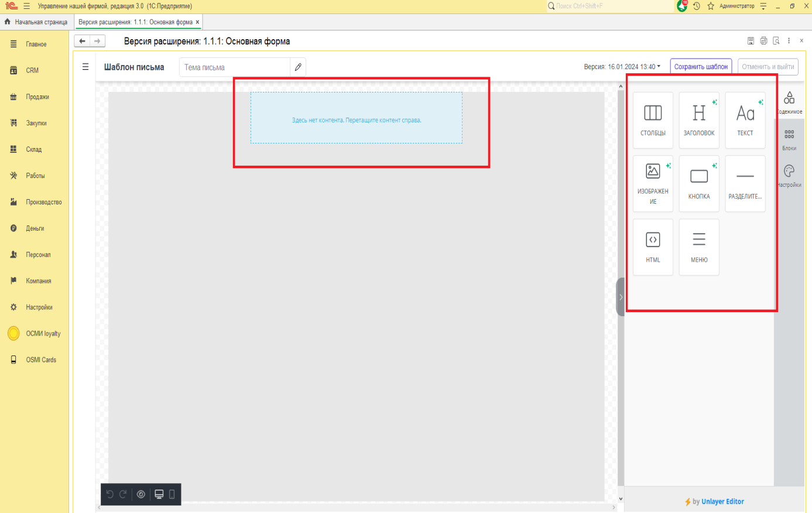The image size is (812, 513).
Task: Open the hamburger menu beside Шаблон письма
Action: [x=85, y=67]
